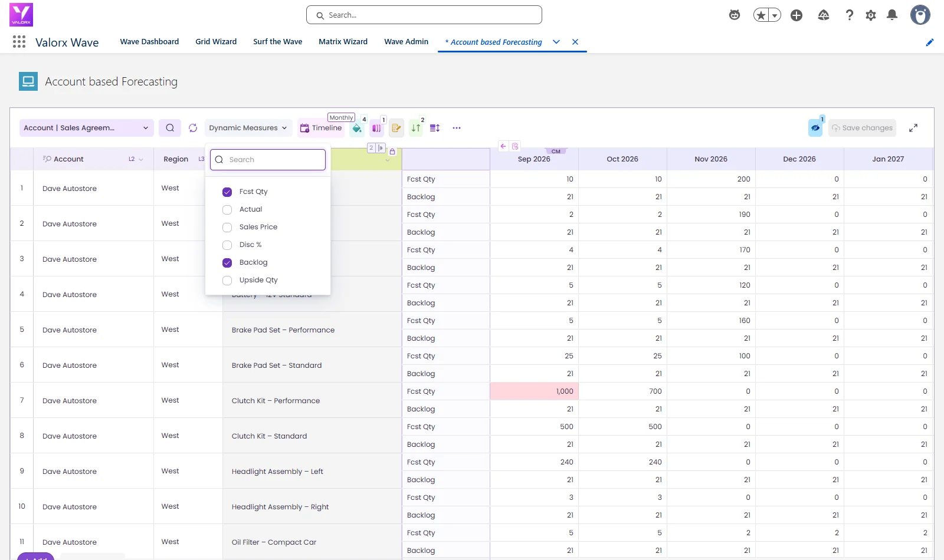The image size is (944, 560).
Task: Select Account based Forecasting tab
Action: [x=494, y=42]
